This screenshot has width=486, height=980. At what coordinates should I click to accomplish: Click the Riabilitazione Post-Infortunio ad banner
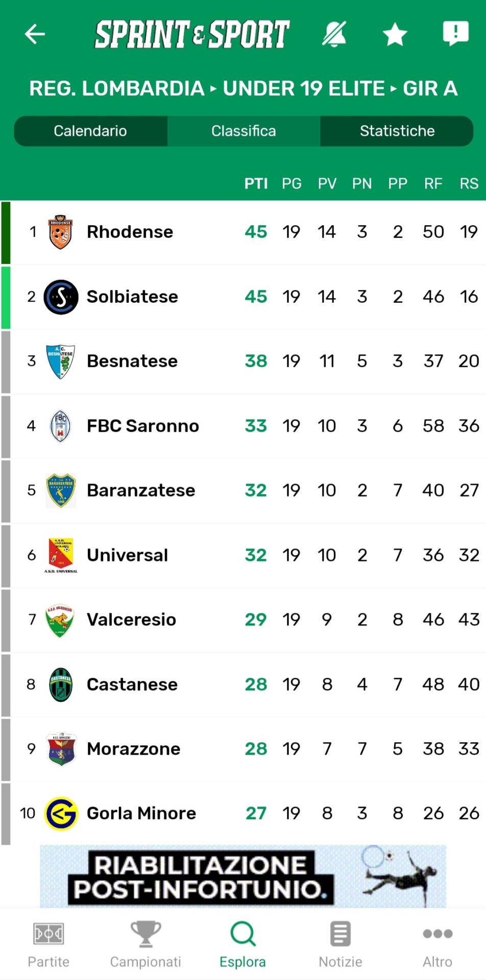click(x=243, y=876)
